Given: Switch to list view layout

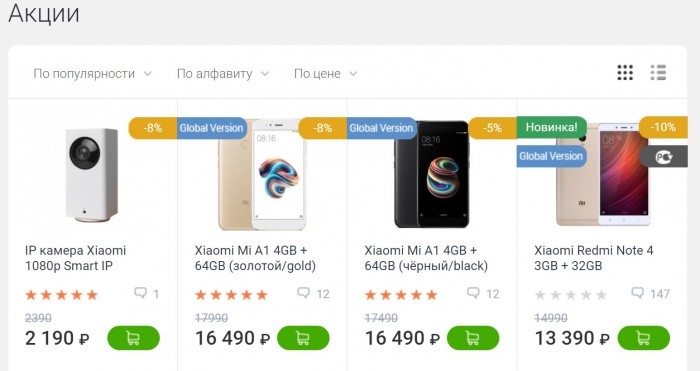Looking at the screenshot, I should (x=658, y=73).
